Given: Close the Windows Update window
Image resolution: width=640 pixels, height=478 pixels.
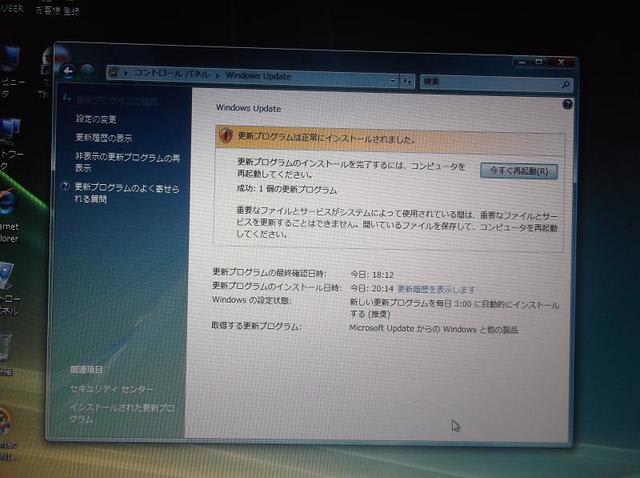Looking at the screenshot, I should click(561, 62).
